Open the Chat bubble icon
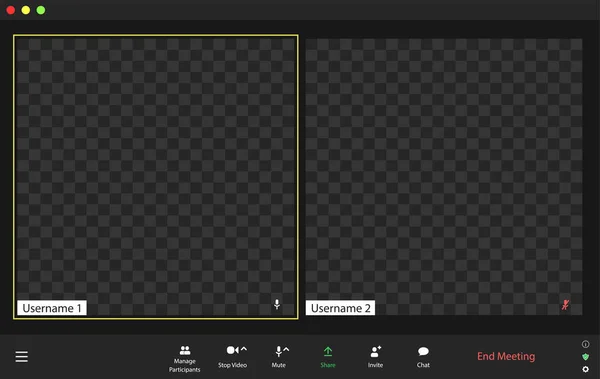The width and height of the screenshot is (600, 379). point(423,351)
